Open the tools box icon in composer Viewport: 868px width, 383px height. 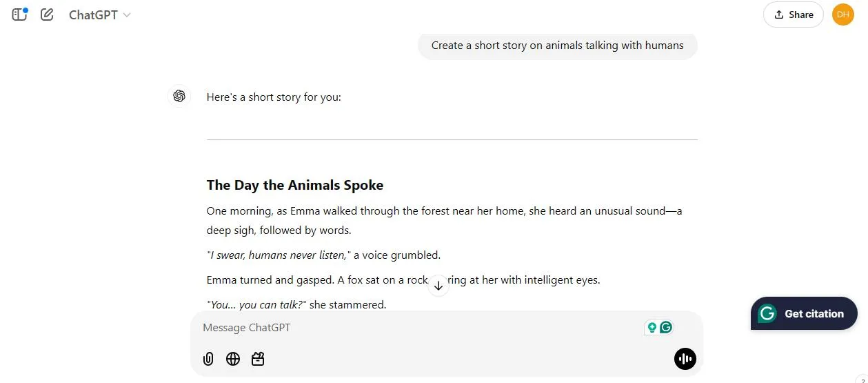258,359
